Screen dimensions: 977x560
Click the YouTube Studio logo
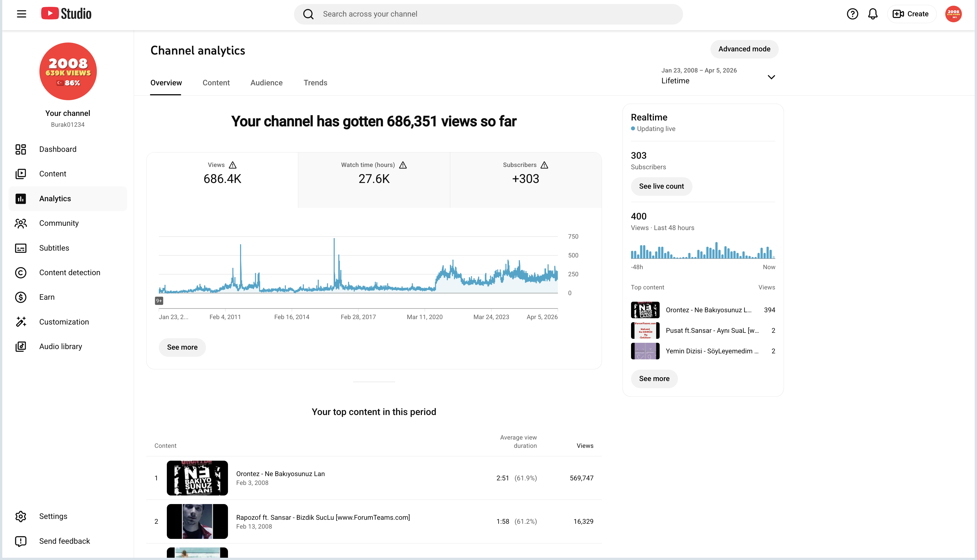[66, 14]
